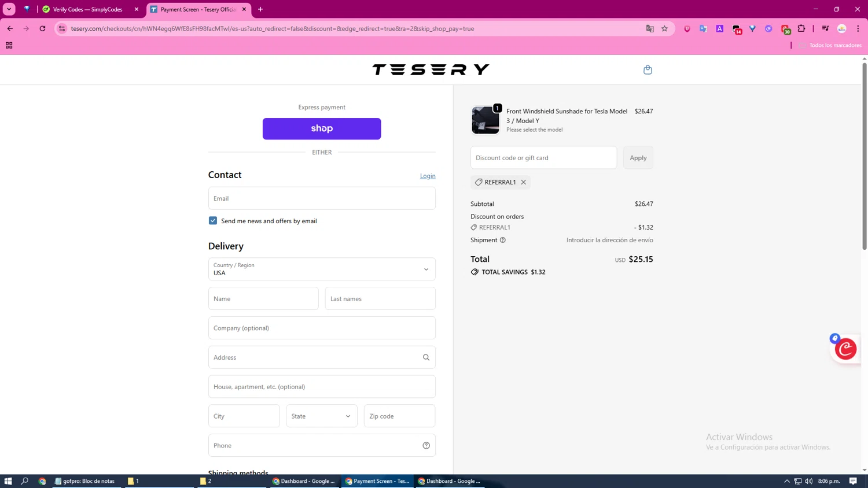Click the Windows taskbar search icon
The height and width of the screenshot is (488, 868).
point(24,481)
